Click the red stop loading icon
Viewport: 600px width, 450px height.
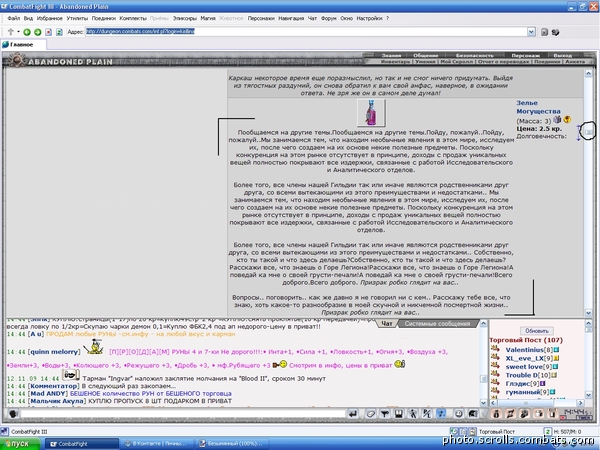(x=49, y=32)
